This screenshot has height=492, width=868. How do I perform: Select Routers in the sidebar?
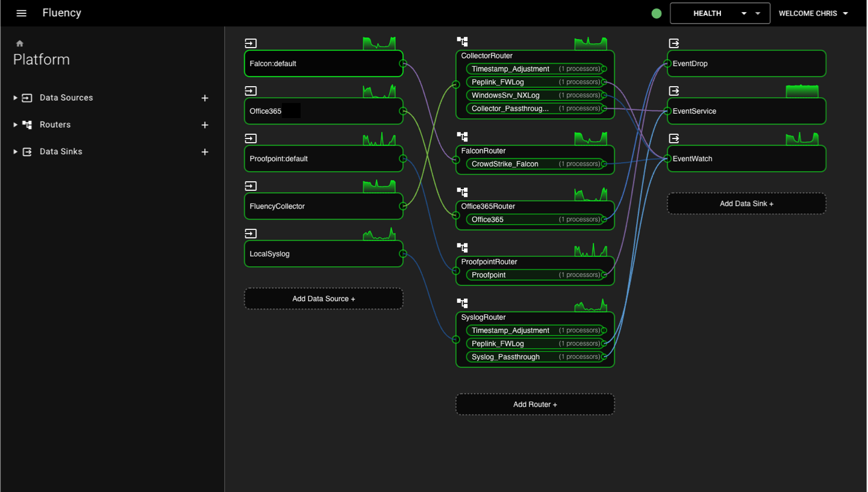tap(55, 125)
